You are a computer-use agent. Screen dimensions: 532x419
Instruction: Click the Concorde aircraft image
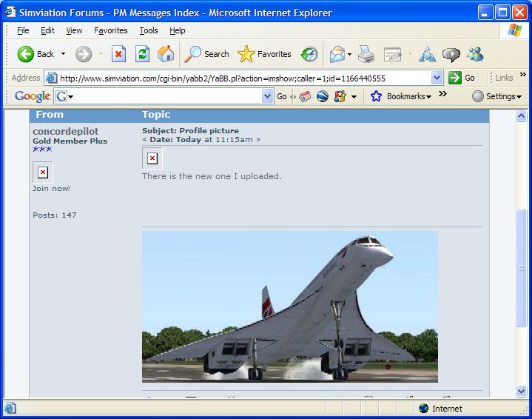click(289, 306)
